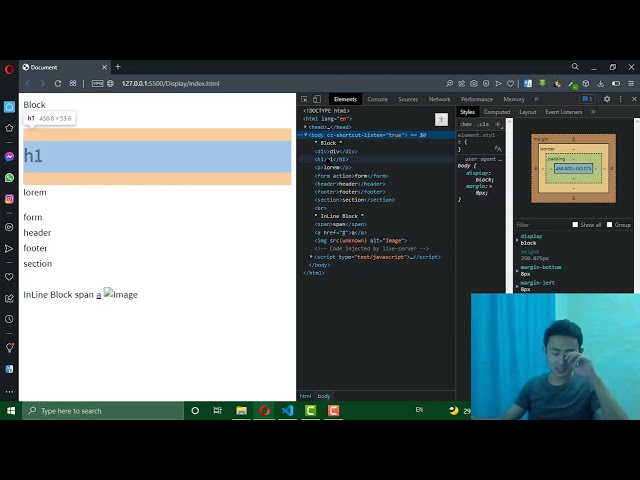Open the Opera main menu logo
Viewport: 640px width, 480px height.
tap(9, 69)
